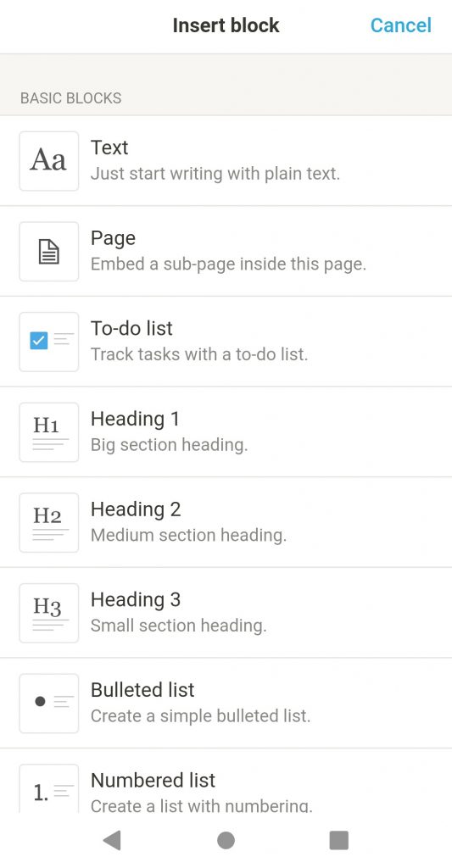452x868 pixels.
Task: Open recent apps with the square button
Action: [339, 840]
